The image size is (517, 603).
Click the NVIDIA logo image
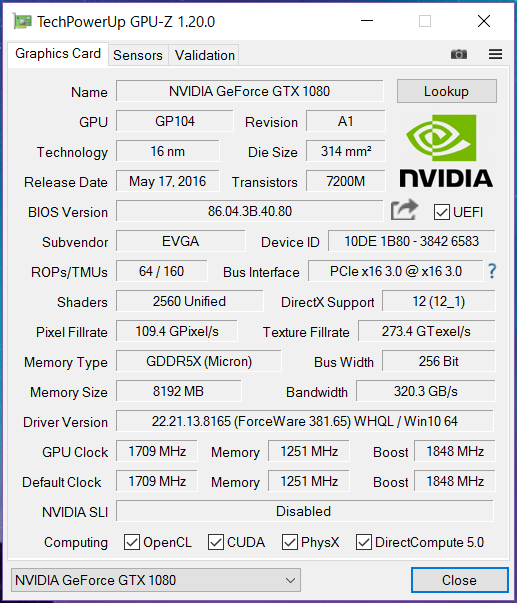click(446, 151)
